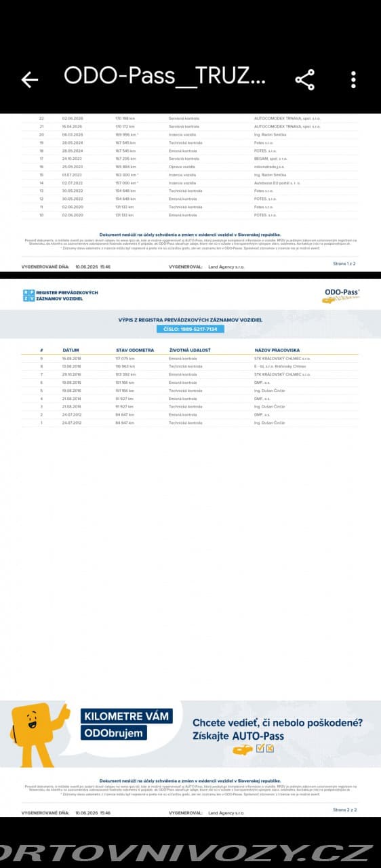Tap the ODObrujem banner label
This screenshot has width=381, height=868.
(x=114, y=733)
